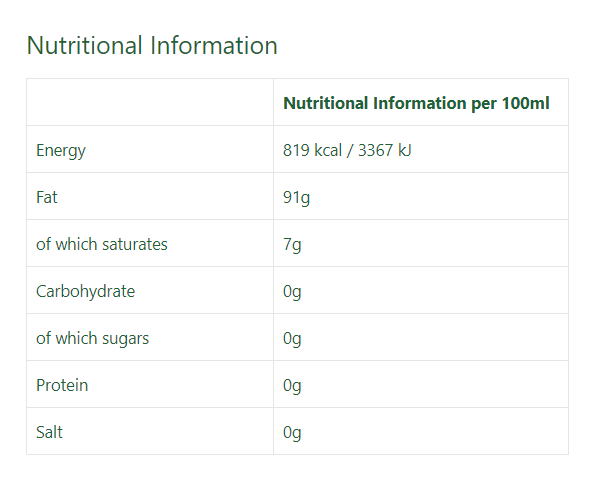The width and height of the screenshot is (600, 500).
Task: Click the word Information in the title
Action: click(214, 46)
